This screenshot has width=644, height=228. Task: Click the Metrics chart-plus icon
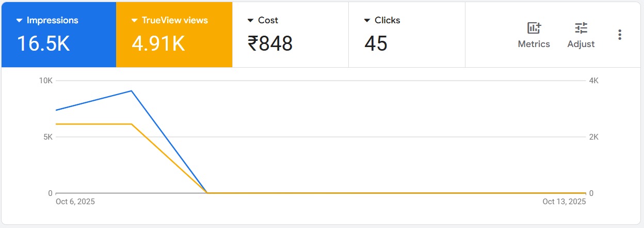tap(534, 28)
